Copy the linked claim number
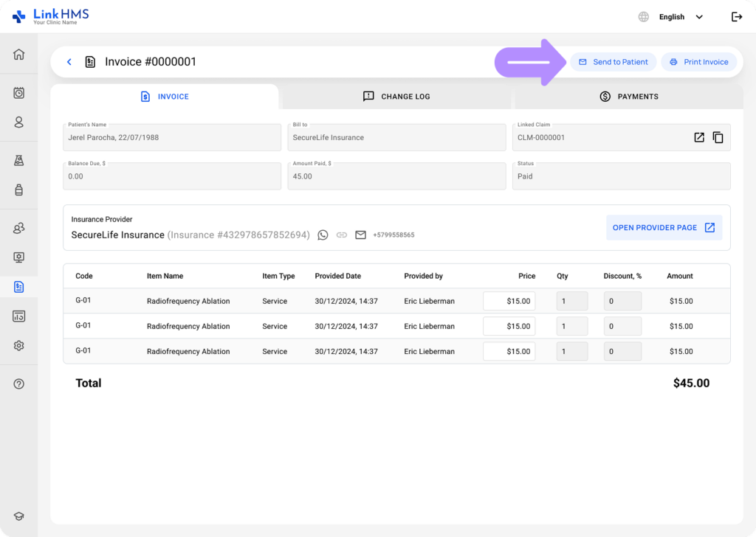Image resolution: width=756 pixels, height=537 pixels. point(718,137)
